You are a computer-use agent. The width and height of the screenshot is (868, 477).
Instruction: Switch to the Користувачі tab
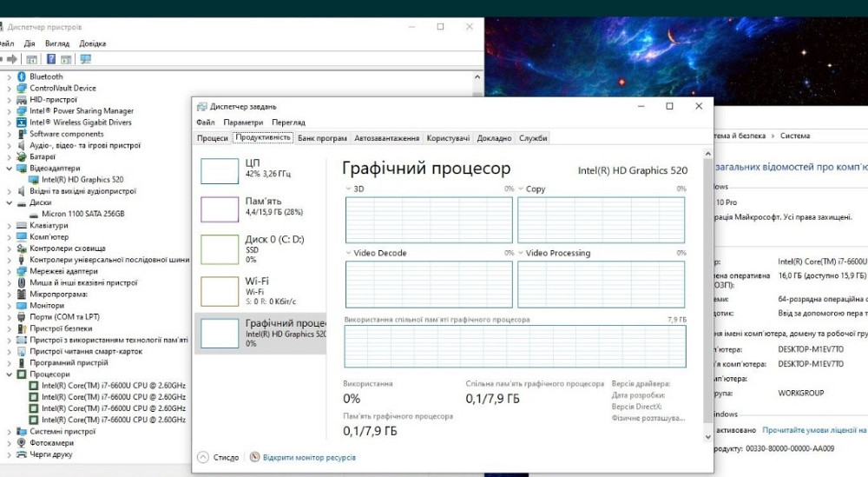coord(448,138)
